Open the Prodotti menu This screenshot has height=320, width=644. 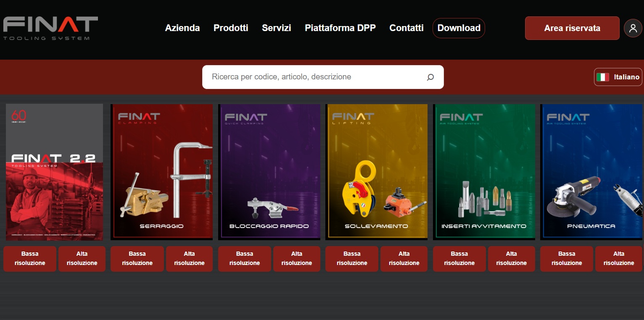[x=231, y=28]
